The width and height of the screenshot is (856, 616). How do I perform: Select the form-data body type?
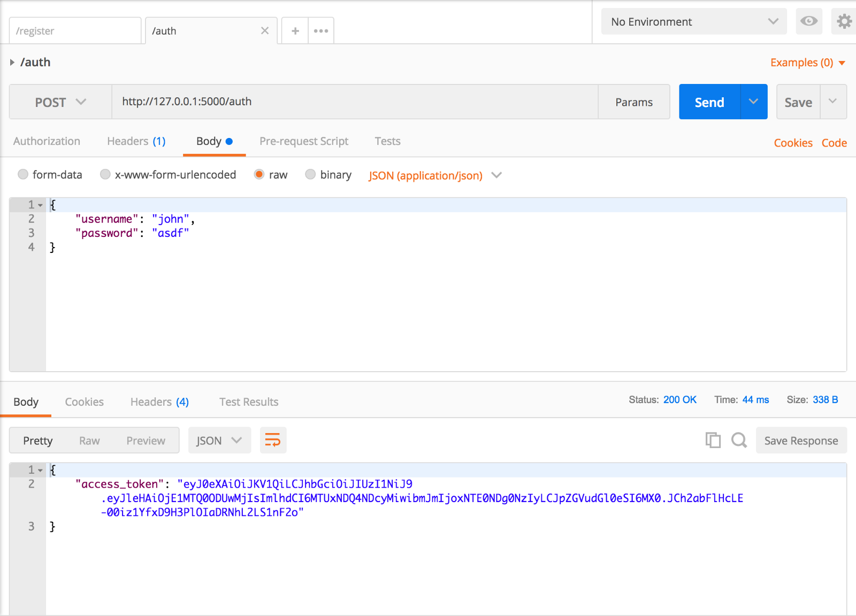[23, 174]
